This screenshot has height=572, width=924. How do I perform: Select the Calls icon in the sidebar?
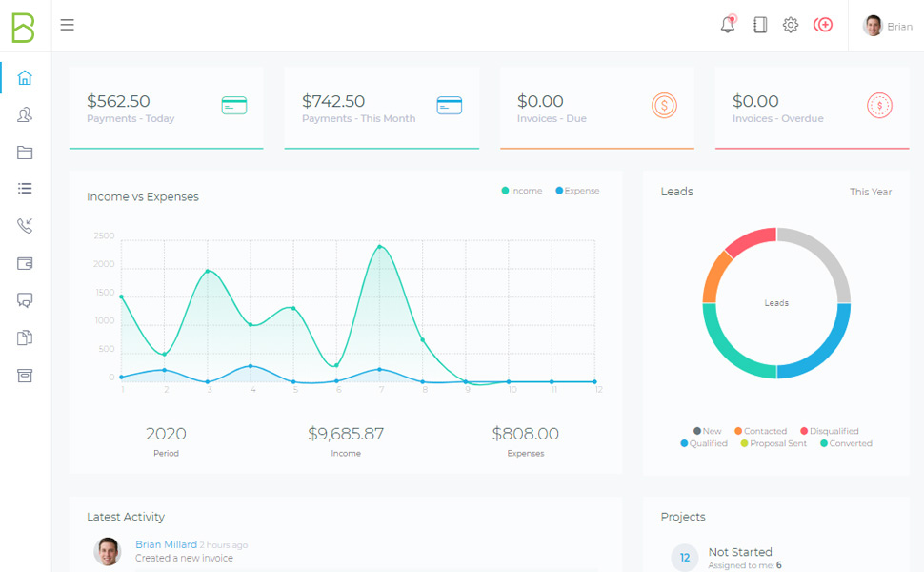coord(25,226)
